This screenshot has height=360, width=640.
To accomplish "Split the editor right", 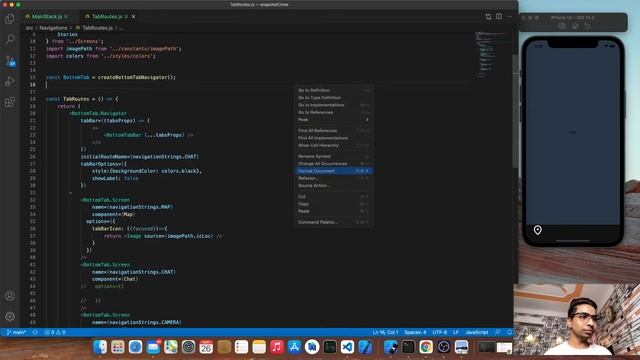I will tap(499, 16).
